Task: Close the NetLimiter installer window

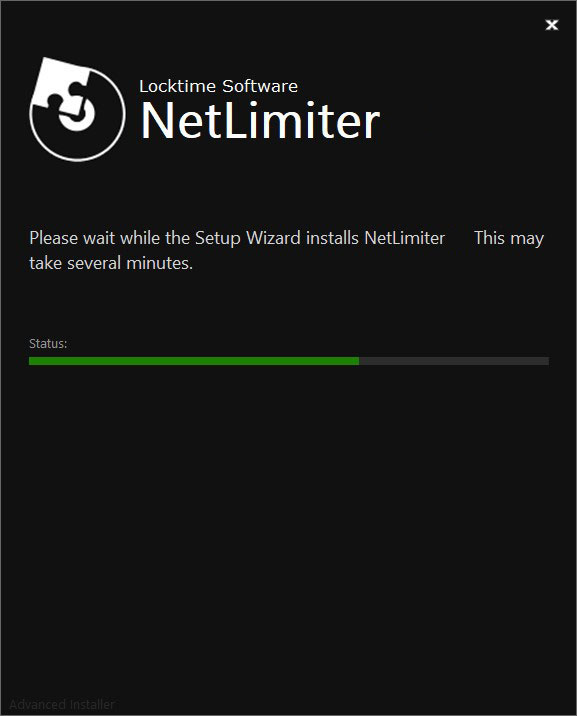Action: tap(551, 25)
